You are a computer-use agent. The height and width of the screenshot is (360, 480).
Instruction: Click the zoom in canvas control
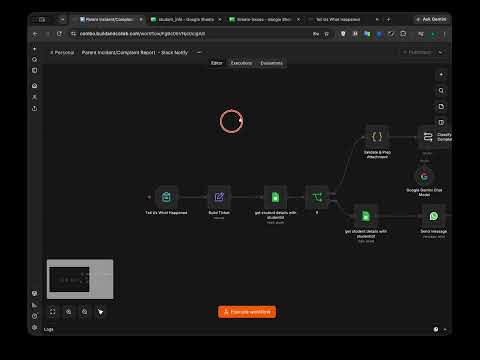point(68,312)
